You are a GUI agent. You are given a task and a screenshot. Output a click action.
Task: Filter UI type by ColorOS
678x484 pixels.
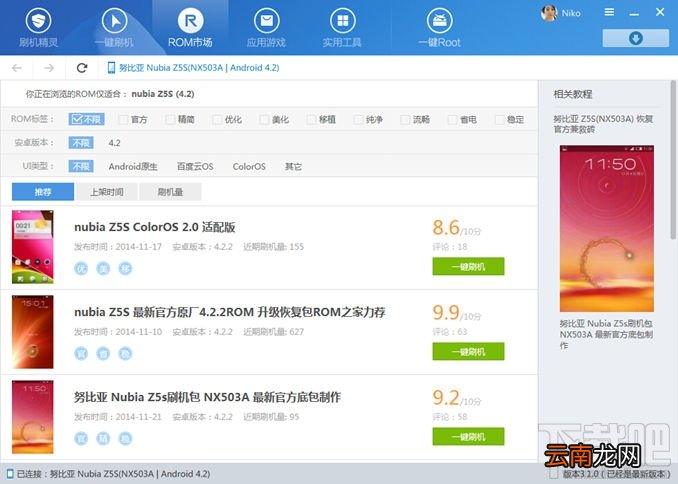[x=249, y=167]
